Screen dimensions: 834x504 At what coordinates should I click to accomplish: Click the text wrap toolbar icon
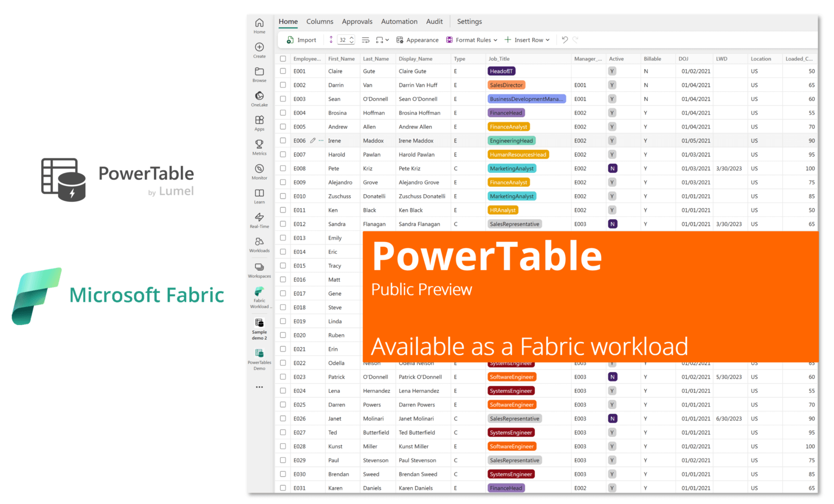click(365, 40)
